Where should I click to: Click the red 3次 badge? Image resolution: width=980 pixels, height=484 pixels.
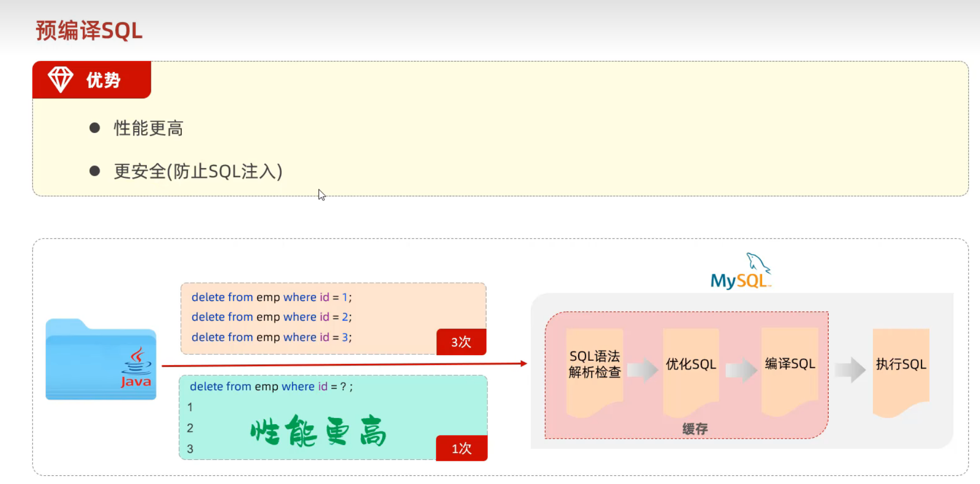point(461,341)
